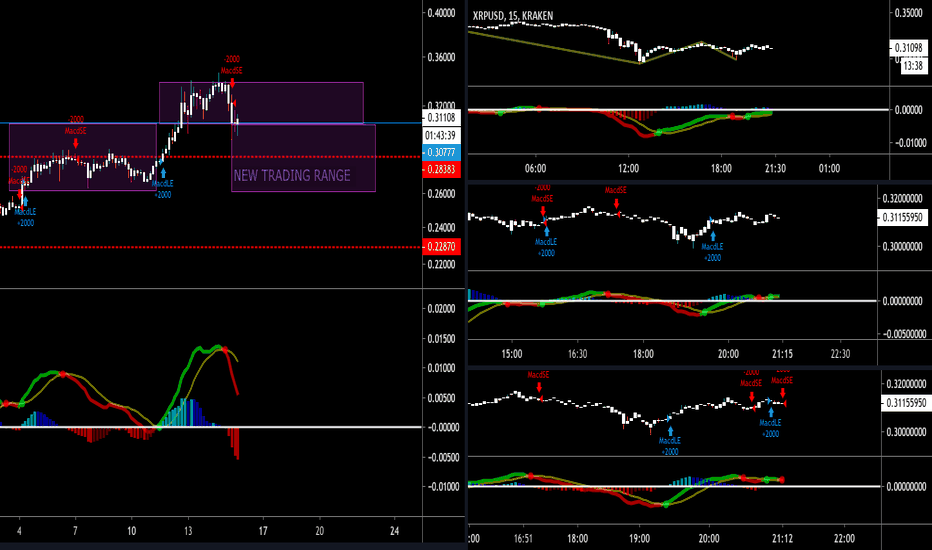Screen dimensions: 932x550
Task: Click the 01:43:39 bar countdown label
Action: point(441,136)
